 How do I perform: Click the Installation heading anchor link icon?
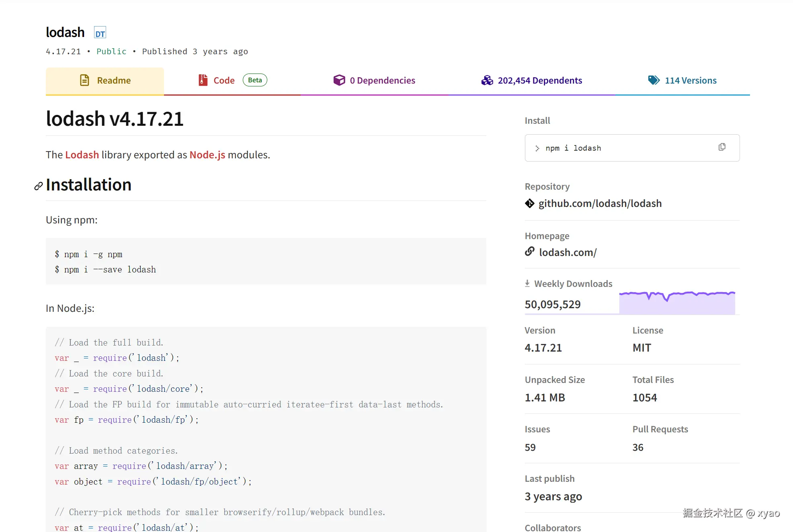pyautogui.click(x=39, y=186)
